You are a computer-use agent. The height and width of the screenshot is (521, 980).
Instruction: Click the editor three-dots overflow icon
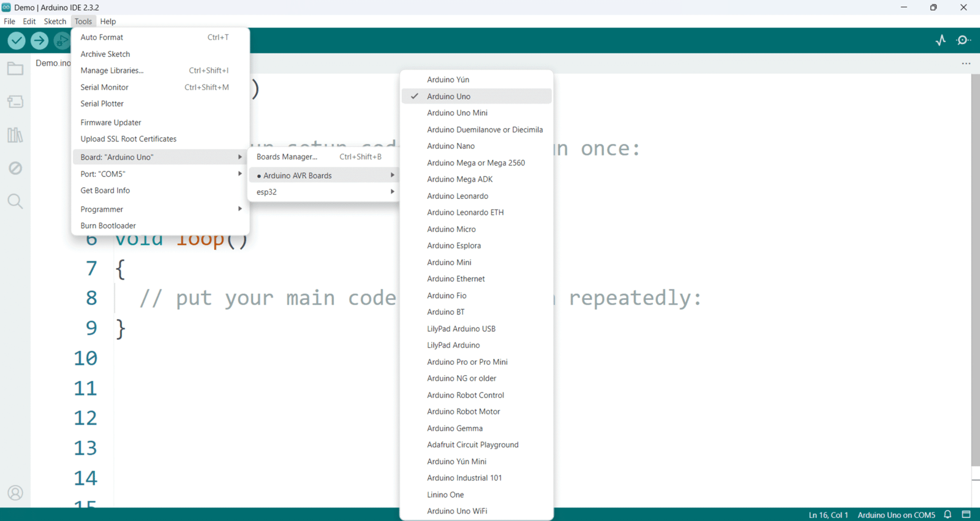(x=966, y=63)
